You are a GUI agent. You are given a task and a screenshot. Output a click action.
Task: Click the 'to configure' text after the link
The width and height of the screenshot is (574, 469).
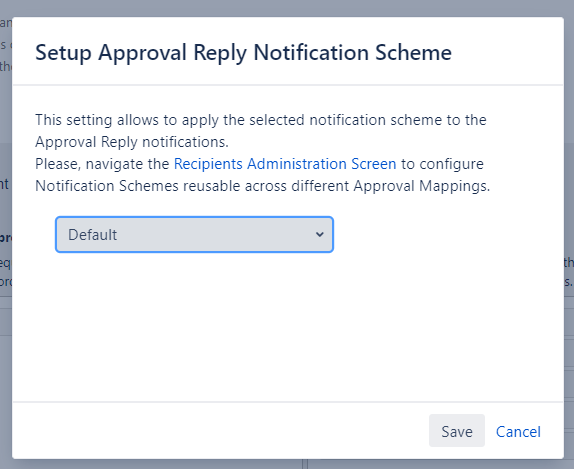point(442,164)
